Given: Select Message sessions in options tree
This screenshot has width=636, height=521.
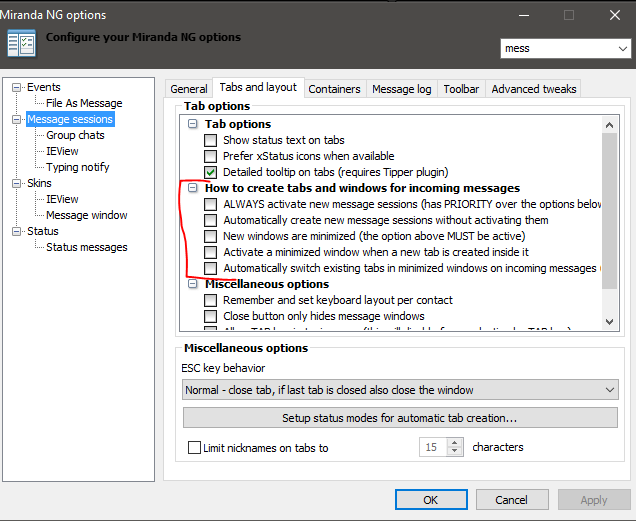Looking at the screenshot, I should point(70,119).
